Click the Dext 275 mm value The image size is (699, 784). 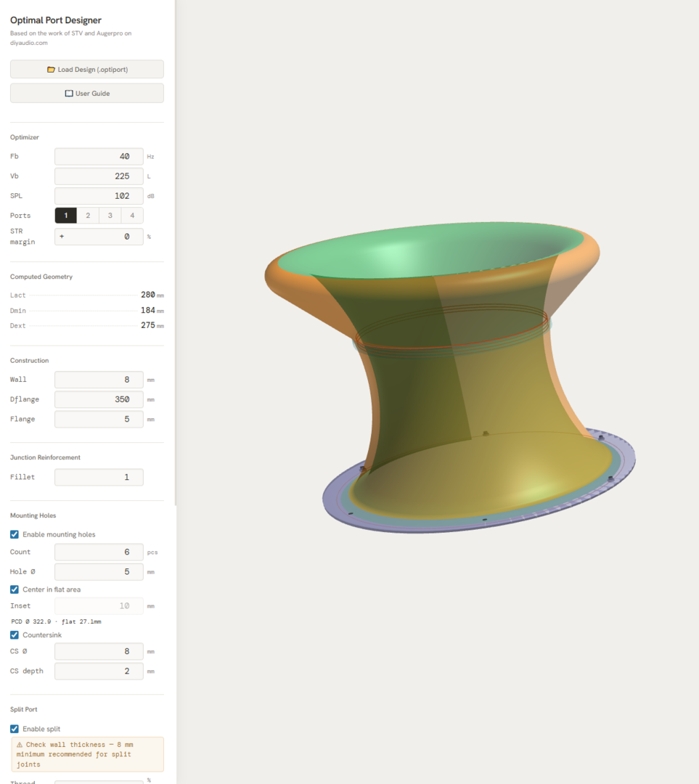click(152, 325)
